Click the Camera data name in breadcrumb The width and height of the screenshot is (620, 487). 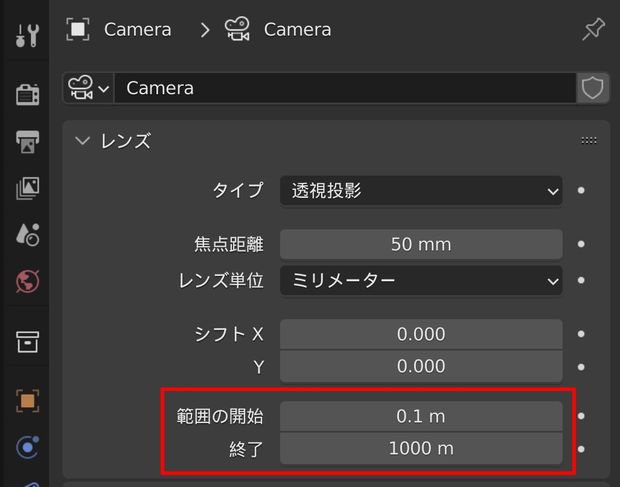[x=297, y=30]
